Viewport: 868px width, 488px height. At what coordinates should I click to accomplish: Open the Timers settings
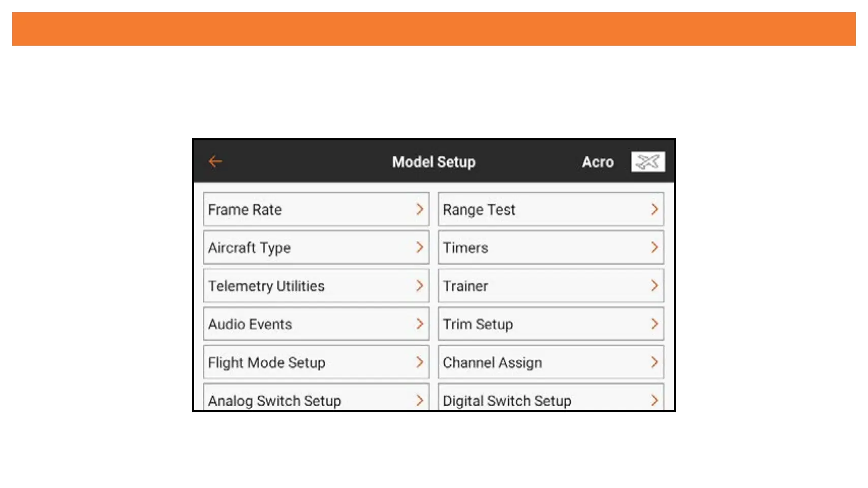(x=550, y=248)
